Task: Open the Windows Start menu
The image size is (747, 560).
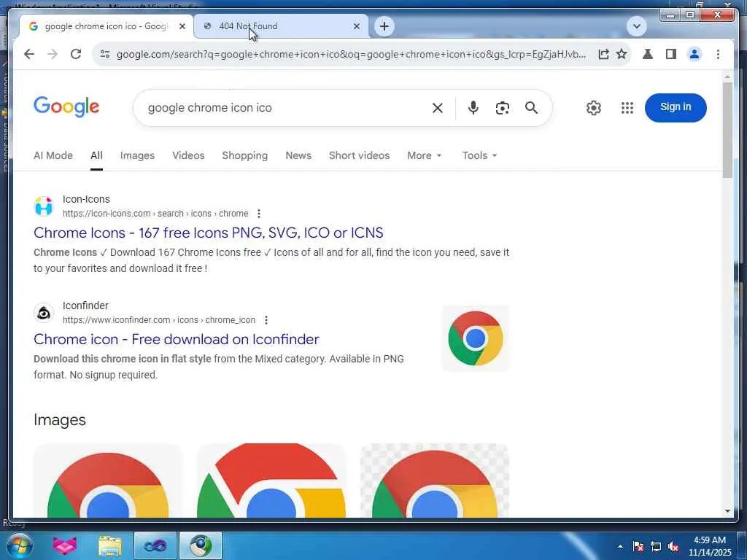Action: (18, 545)
